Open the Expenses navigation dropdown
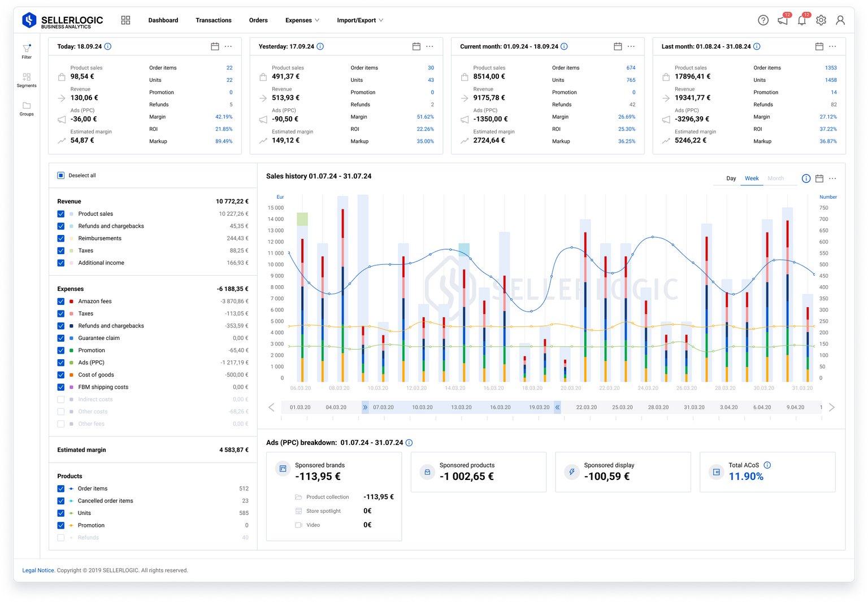This screenshot has width=868, height=602. click(x=302, y=20)
